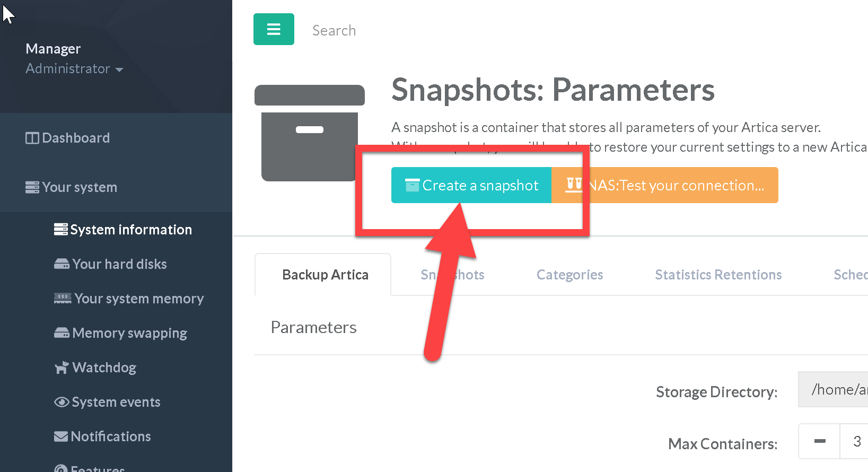Decrease Max Containers with minus button

(819, 441)
